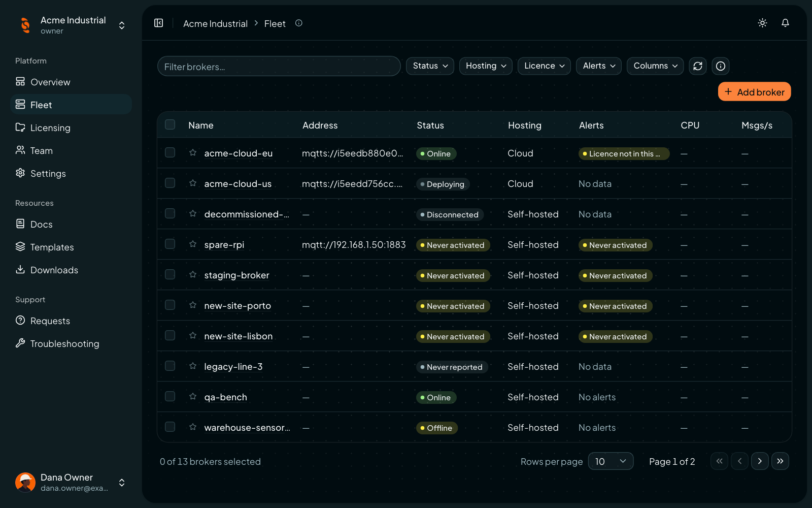
Task: Star the new-site-porto broker
Action: (193, 305)
